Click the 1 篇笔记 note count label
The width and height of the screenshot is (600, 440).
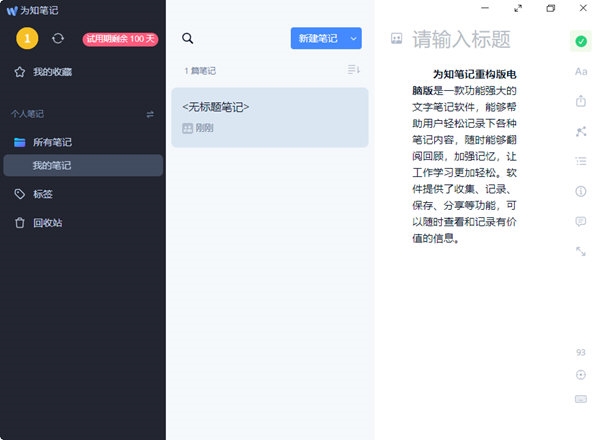[x=200, y=71]
